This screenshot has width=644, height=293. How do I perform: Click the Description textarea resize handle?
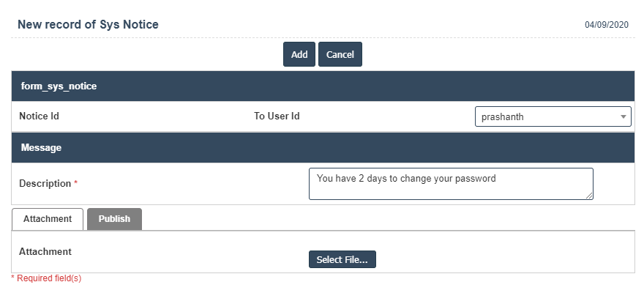(589, 196)
